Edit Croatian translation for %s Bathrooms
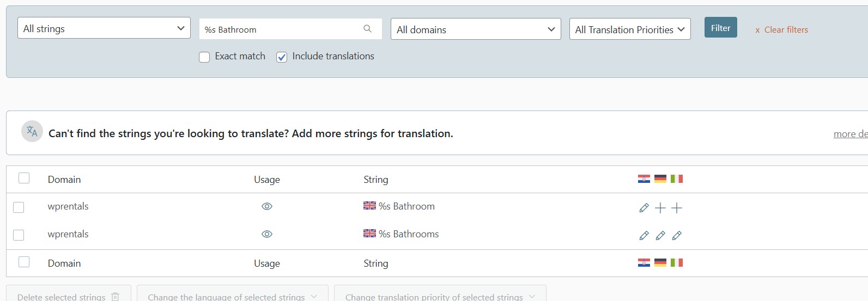 644,236
